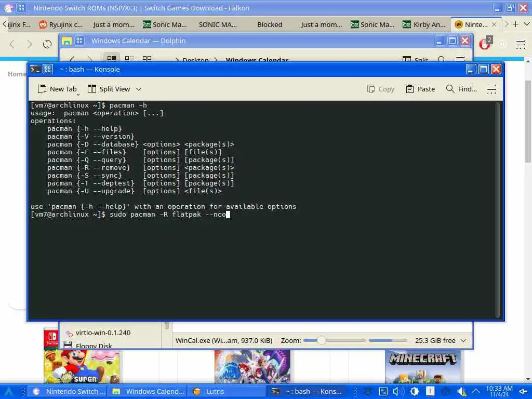Open the volume speaker tray icon
Viewport: 532px width, 399px height.
click(x=398, y=392)
